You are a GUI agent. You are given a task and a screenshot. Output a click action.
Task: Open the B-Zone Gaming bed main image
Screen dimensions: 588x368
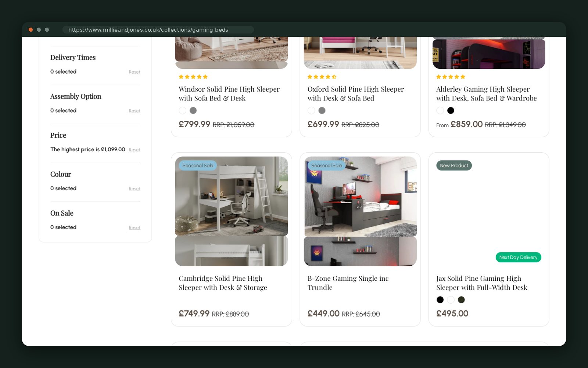click(x=360, y=197)
